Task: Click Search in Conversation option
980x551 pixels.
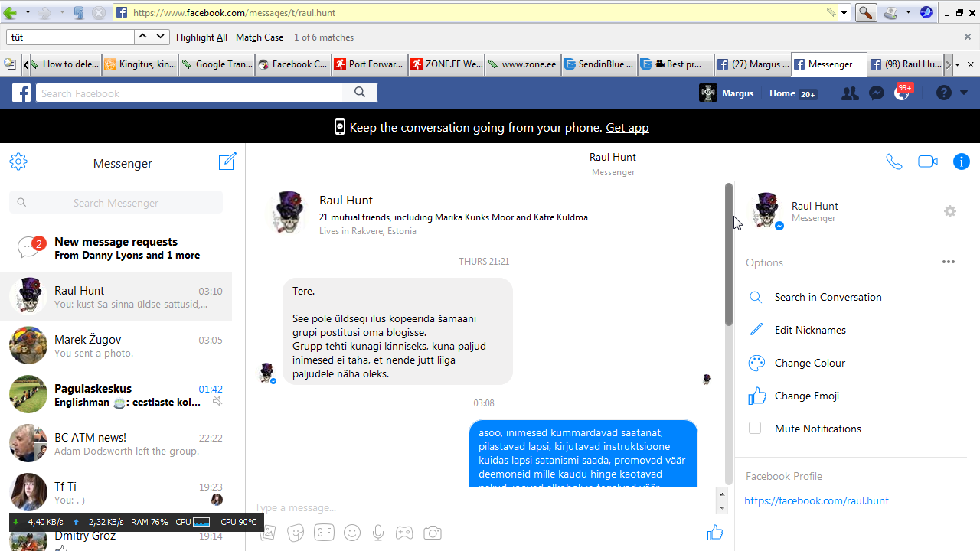Action: pyautogui.click(x=828, y=297)
